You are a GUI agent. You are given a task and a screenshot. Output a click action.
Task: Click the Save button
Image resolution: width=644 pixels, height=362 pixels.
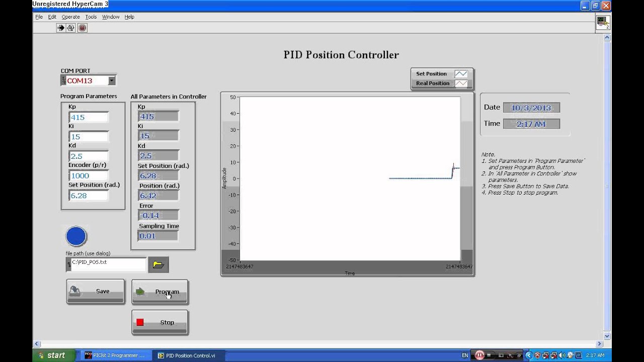pyautogui.click(x=95, y=292)
